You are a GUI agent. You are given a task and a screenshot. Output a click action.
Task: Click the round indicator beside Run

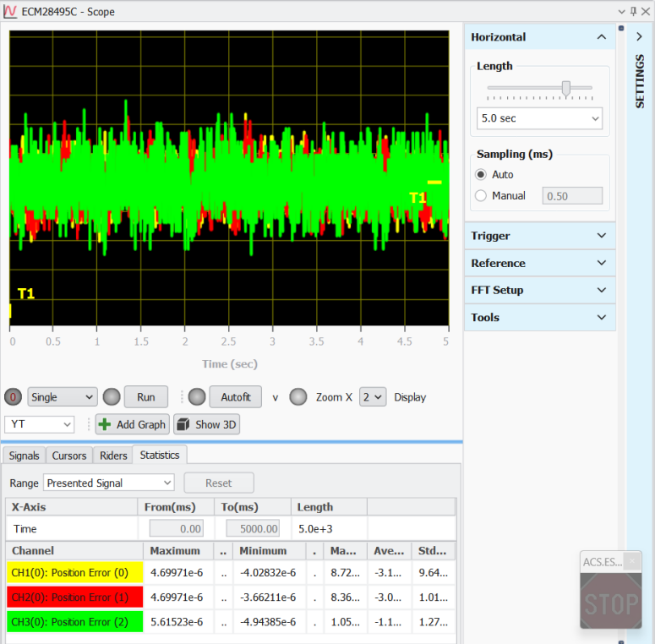112,397
